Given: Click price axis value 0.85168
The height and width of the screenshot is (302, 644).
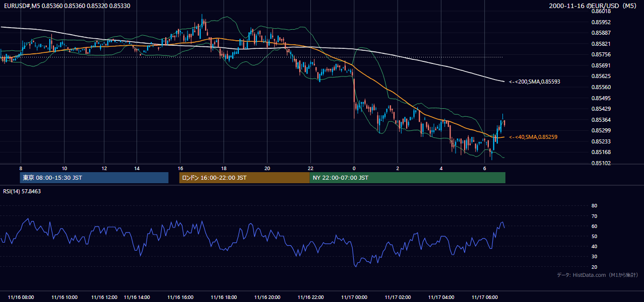Looking at the screenshot, I should point(601,152).
